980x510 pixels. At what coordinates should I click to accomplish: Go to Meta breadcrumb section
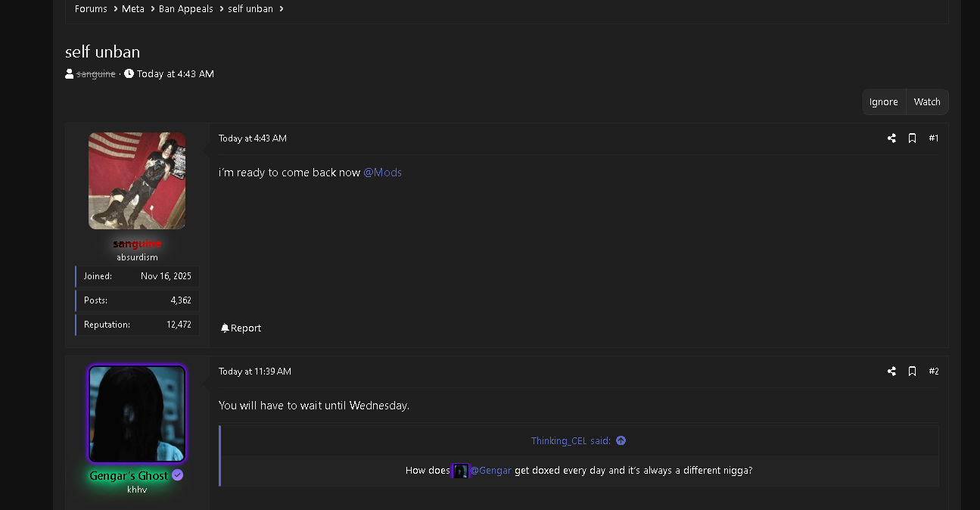coord(133,9)
